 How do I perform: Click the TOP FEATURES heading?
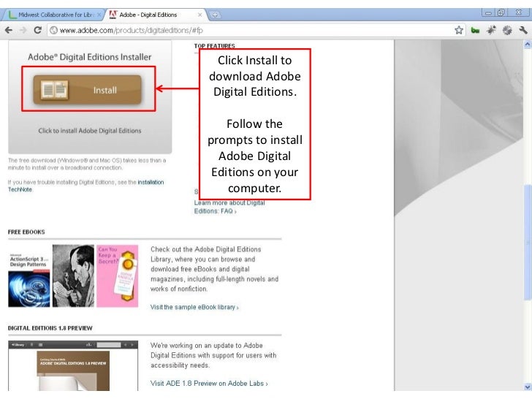[214, 46]
